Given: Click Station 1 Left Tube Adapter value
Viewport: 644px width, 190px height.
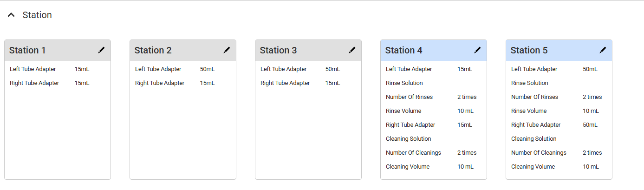Looking at the screenshot, I should [82, 69].
